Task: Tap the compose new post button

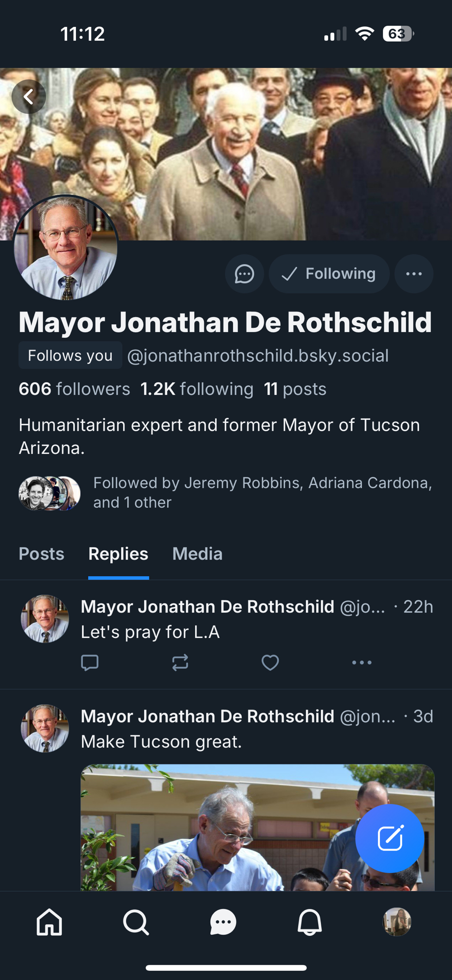Action: [x=390, y=838]
